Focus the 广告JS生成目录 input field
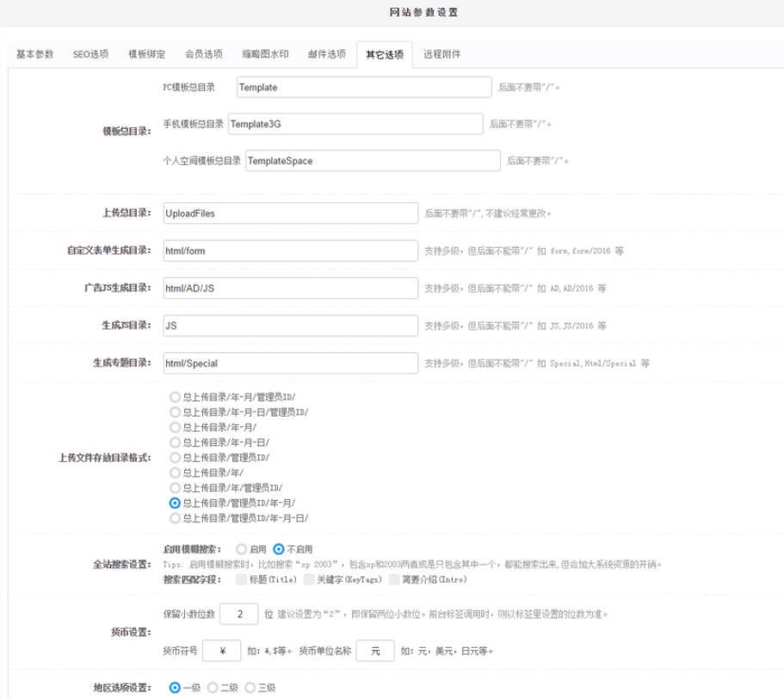Viewport: 784px width, 698px height. 288,288
